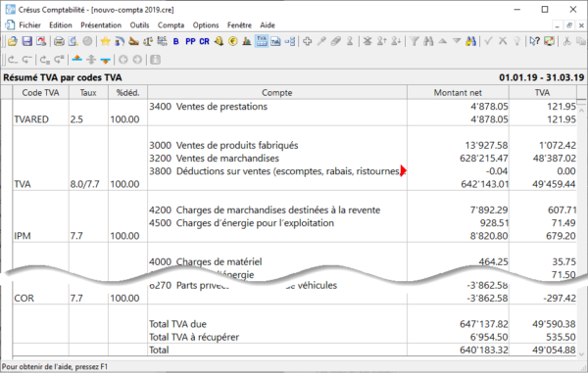Open the bar chart graph icon
The image size is (588, 373).
(x=247, y=41)
